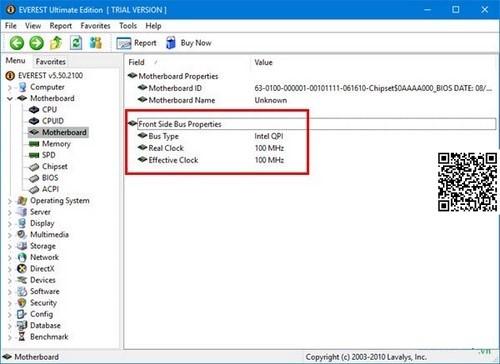Click the Computer icon in the tree

point(22,87)
